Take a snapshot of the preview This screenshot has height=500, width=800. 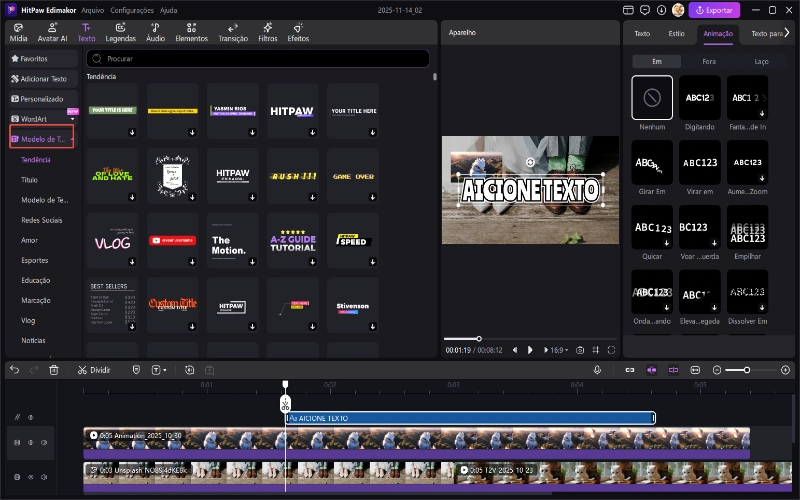pos(579,350)
